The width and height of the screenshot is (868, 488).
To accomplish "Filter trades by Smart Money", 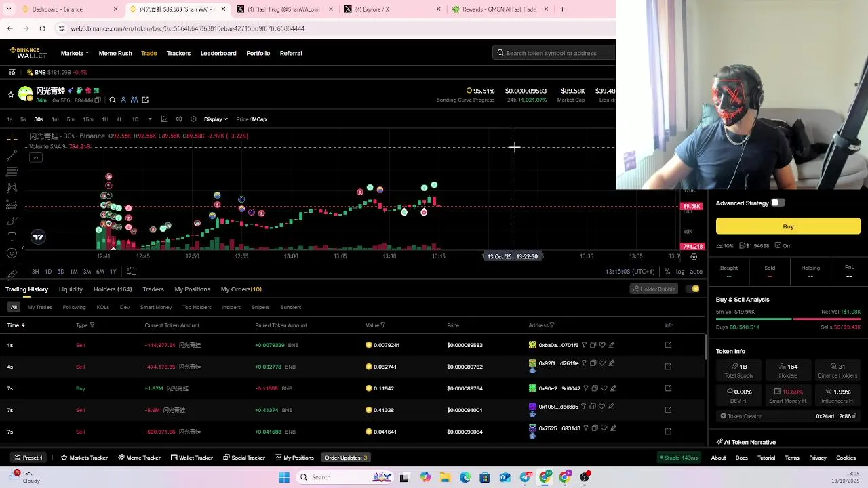I will pos(156,307).
